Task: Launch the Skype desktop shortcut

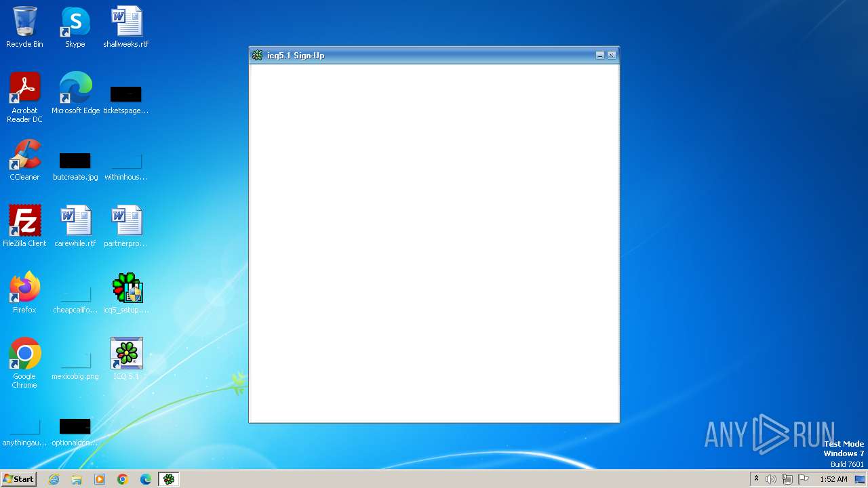Action: click(x=75, y=27)
